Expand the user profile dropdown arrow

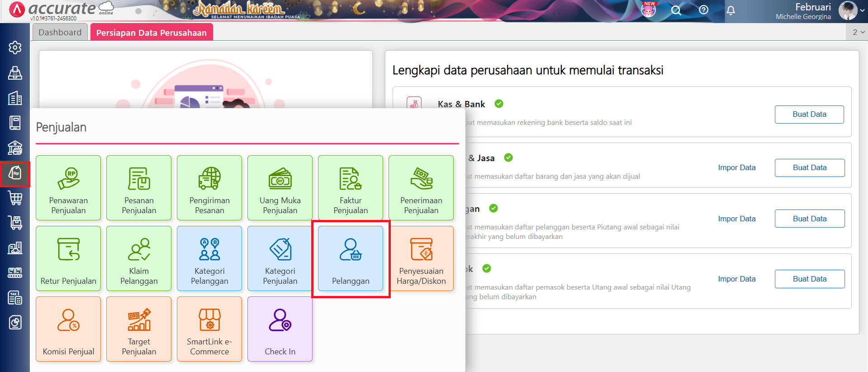pyautogui.click(x=862, y=10)
